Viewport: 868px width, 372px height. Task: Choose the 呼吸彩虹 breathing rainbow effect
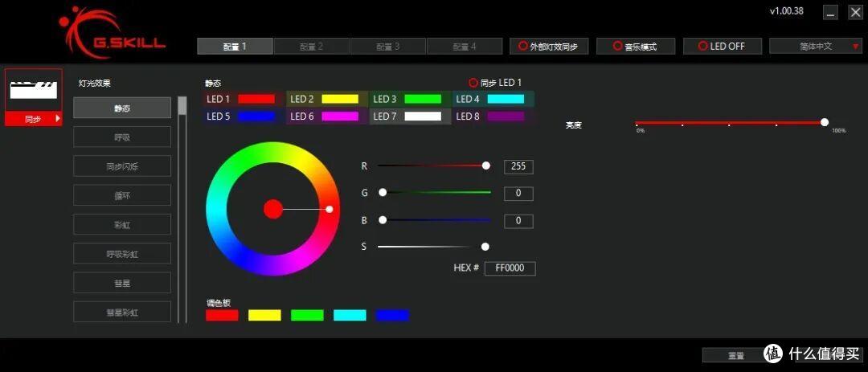click(x=122, y=254)
